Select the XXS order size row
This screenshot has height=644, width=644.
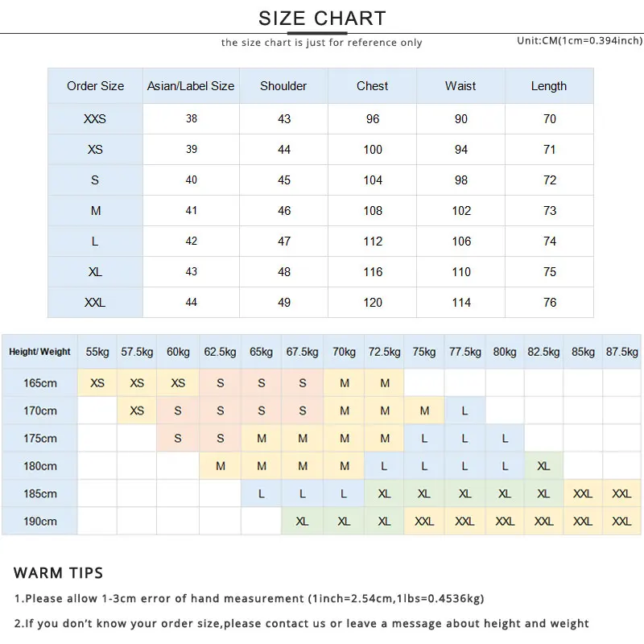click(x=320, y=118)
